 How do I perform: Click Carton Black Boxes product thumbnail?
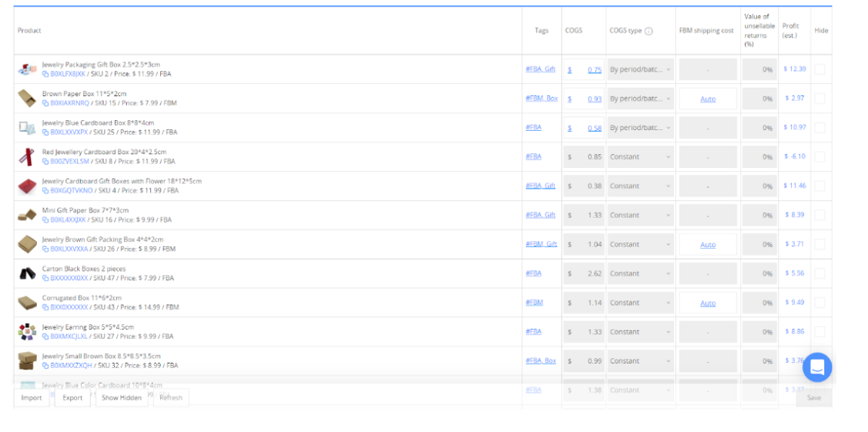click(27, 273)
